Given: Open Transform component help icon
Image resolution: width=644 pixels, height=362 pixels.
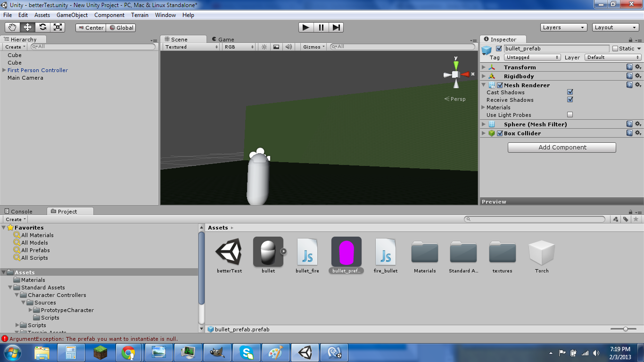Looking at the screenshot, I should [629, 67].
